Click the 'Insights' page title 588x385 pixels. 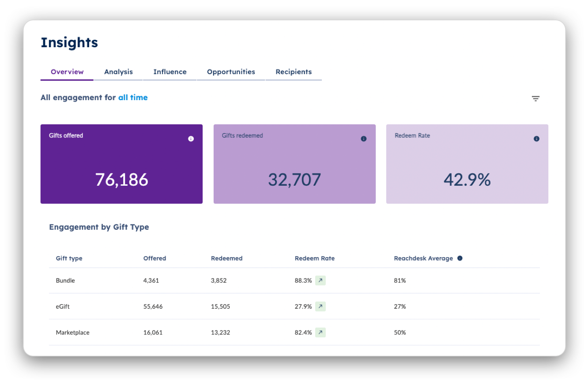tap(69, 42)
